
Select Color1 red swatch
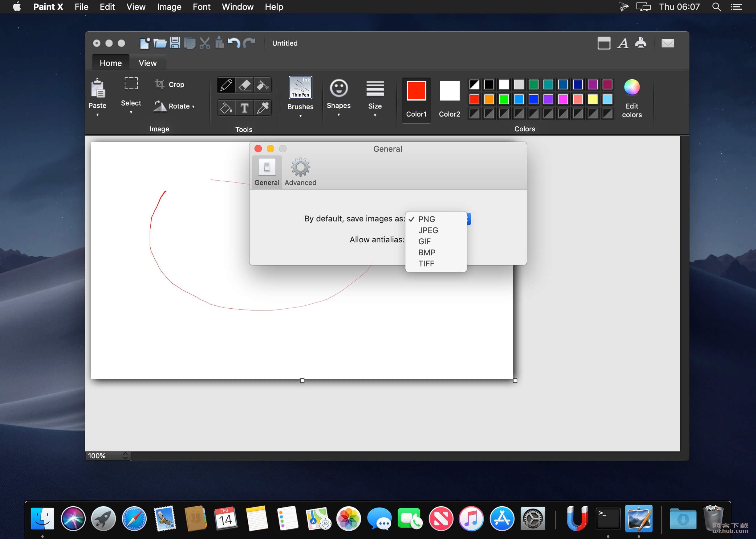tap(416, 91)
